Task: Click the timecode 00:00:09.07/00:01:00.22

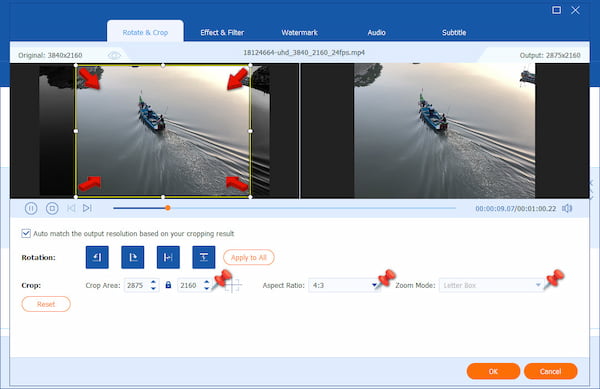Action: click(x=515, y=208)
